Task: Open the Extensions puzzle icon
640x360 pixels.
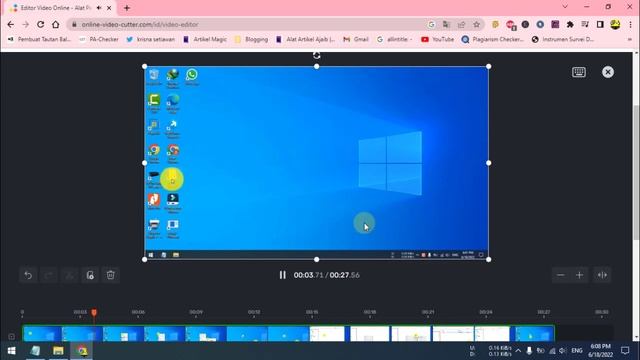Action: 570,24
